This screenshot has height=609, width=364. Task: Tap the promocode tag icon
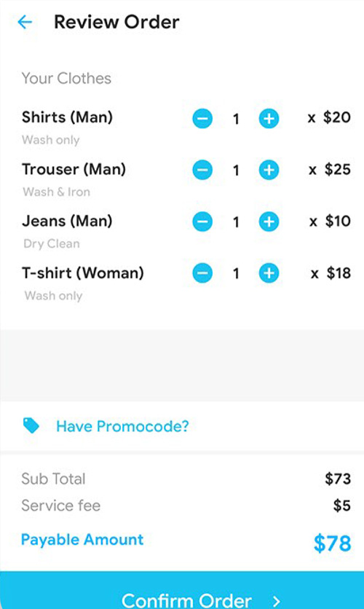pos(31,425)
